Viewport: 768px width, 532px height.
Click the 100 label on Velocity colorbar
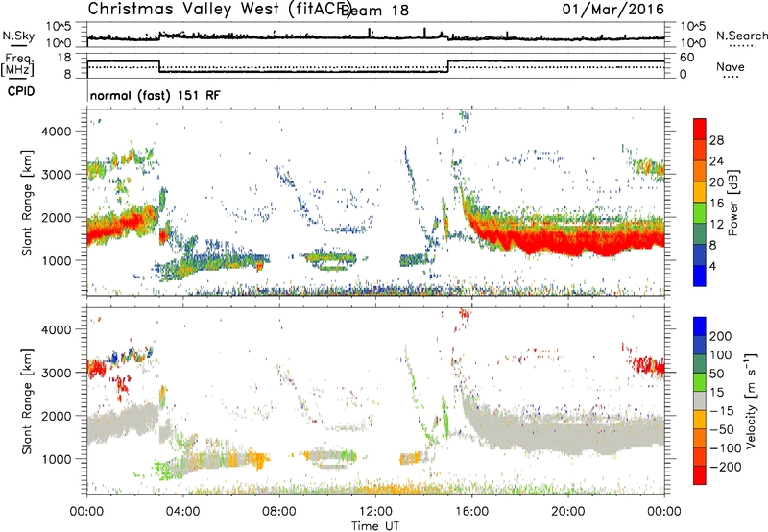coord(721,355)
